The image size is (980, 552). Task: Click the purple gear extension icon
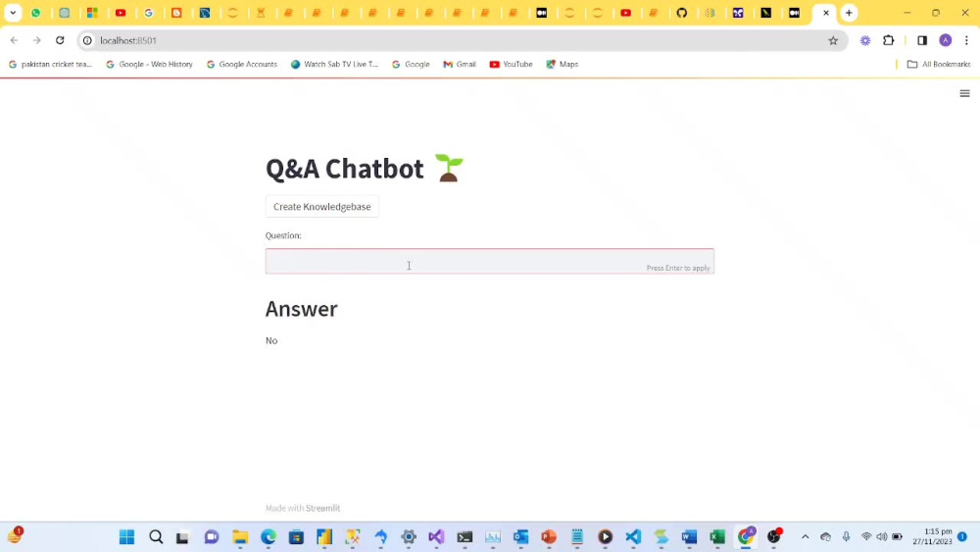point(865,40)
